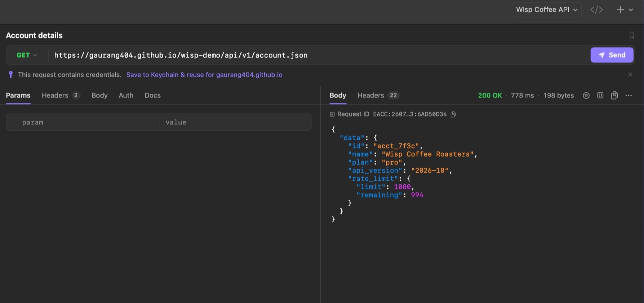Click the 778 ms response time

coord(522,95)
